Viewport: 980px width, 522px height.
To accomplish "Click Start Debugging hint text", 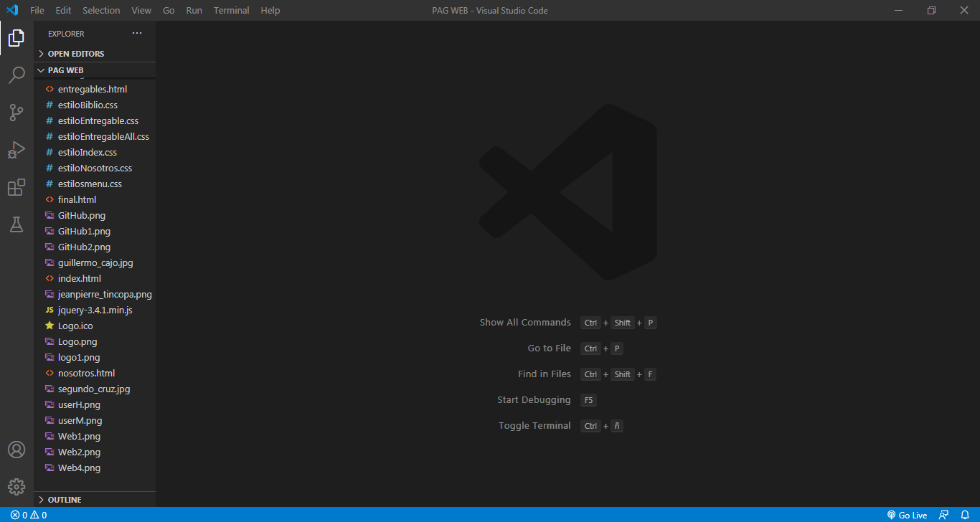I will [534, 400].
